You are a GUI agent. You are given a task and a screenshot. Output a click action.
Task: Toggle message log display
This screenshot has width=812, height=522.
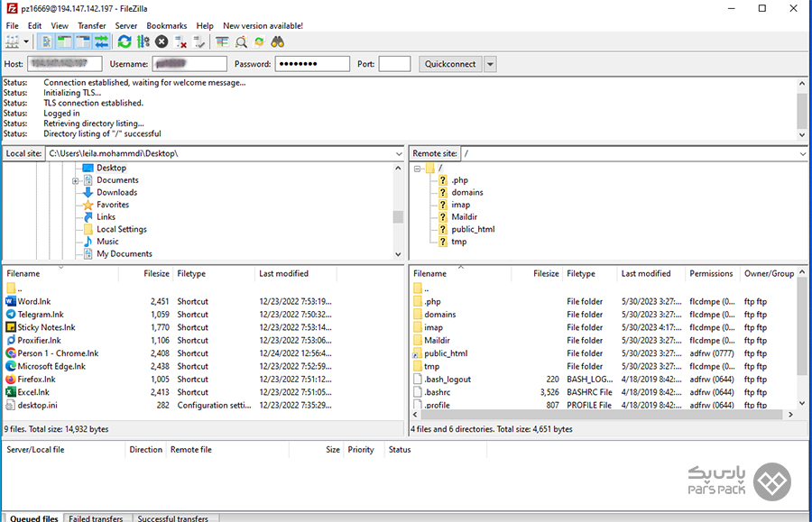click(46, 41)
